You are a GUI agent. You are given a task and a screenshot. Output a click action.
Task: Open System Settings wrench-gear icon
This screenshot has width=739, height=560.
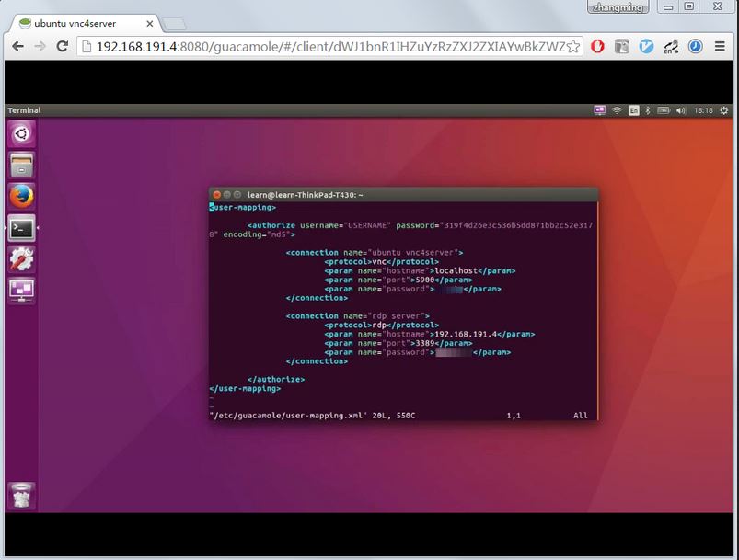20,259
